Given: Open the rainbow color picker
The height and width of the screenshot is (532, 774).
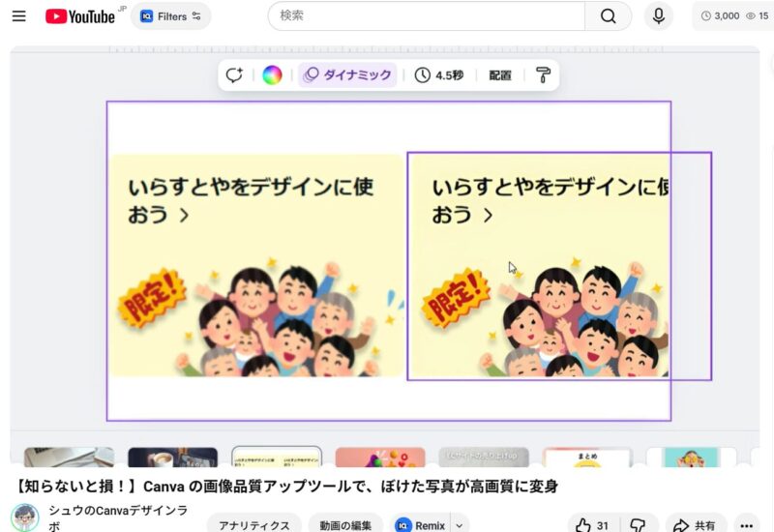Looking at the screenshot, I should 272,75.
